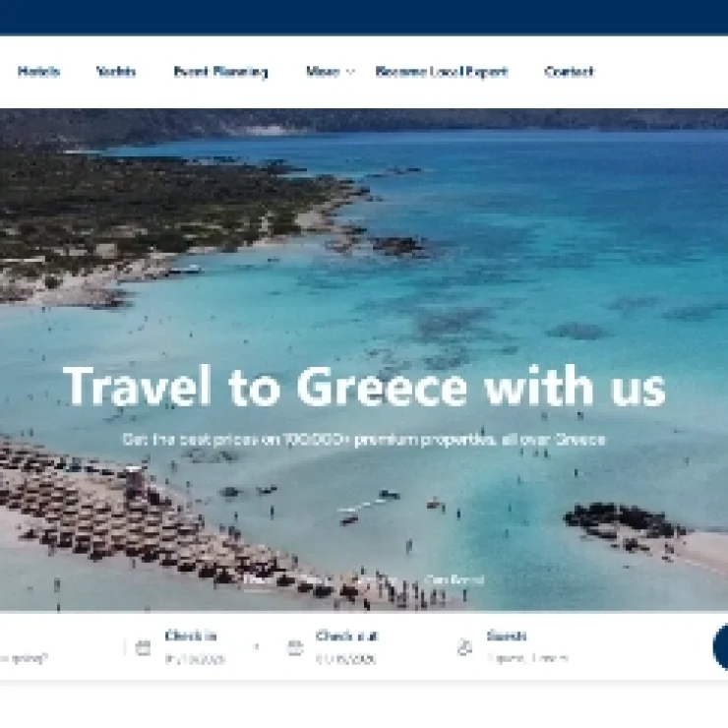Open the Become Local Expert link
728x728 pixels.
(x=442, y=72)
